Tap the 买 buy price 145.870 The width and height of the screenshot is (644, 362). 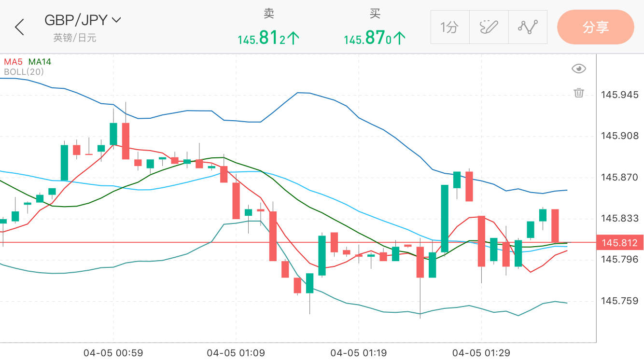click(368, 38)
